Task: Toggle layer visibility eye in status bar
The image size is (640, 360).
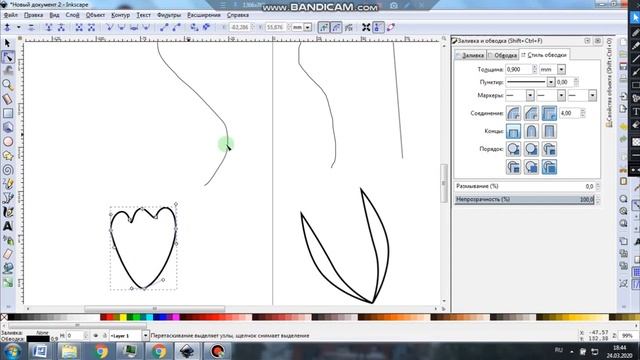Action: click(x=96, y=336)
